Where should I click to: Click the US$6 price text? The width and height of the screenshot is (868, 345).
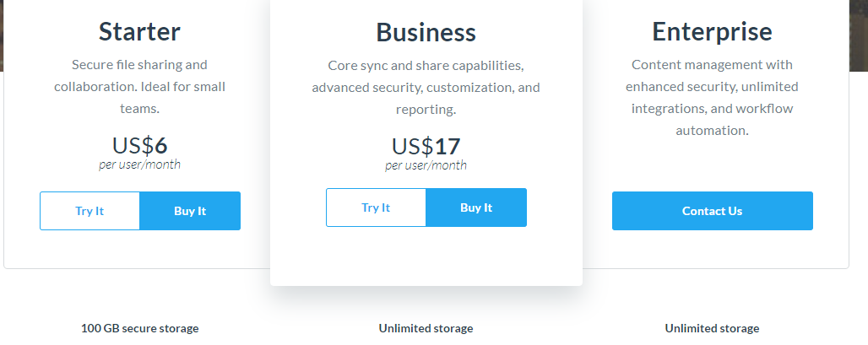pyautogui.click(x=139, y=145)
